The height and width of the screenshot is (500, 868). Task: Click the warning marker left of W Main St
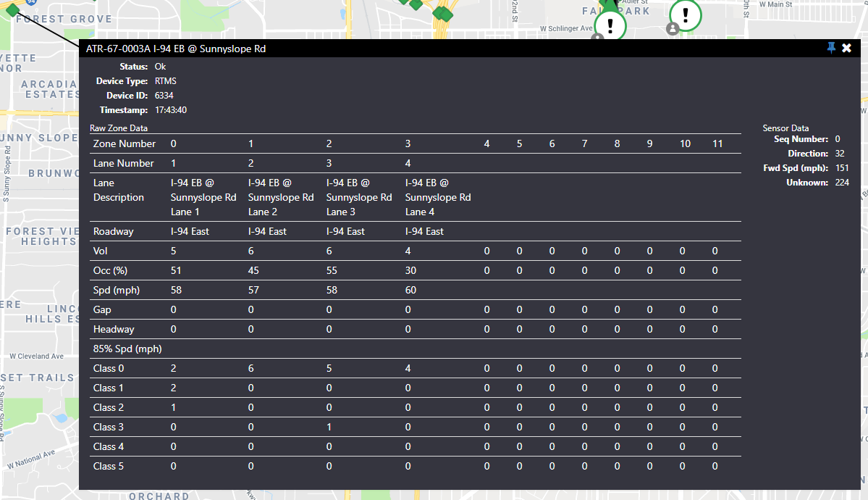click(686, 14)
